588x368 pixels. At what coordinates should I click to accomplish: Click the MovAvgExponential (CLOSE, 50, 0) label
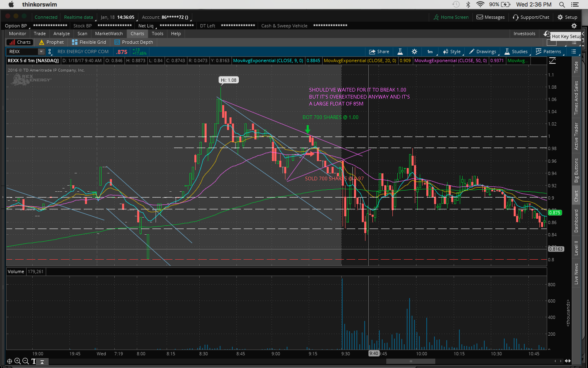coord(450,61)
